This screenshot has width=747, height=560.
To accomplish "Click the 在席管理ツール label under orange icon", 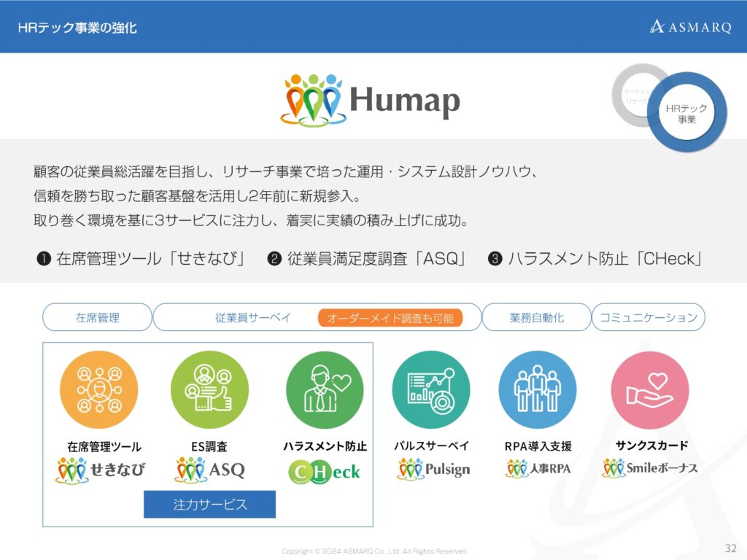I will (x=104, y=447).
